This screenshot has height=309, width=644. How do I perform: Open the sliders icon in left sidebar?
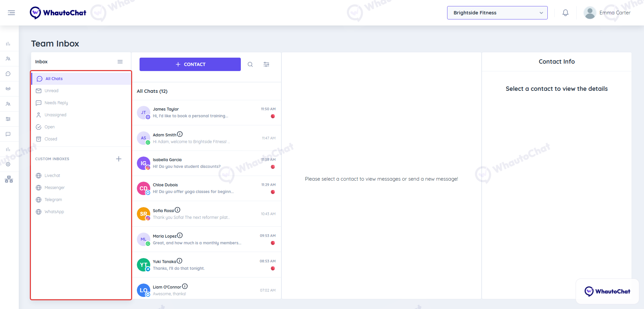tap(8, 119)
